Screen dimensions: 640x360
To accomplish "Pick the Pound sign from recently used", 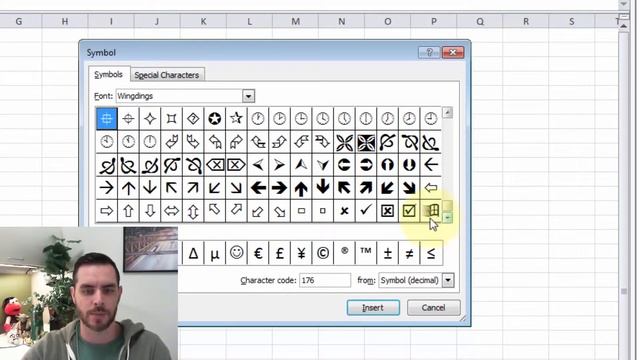I will [x=280, y=253].
